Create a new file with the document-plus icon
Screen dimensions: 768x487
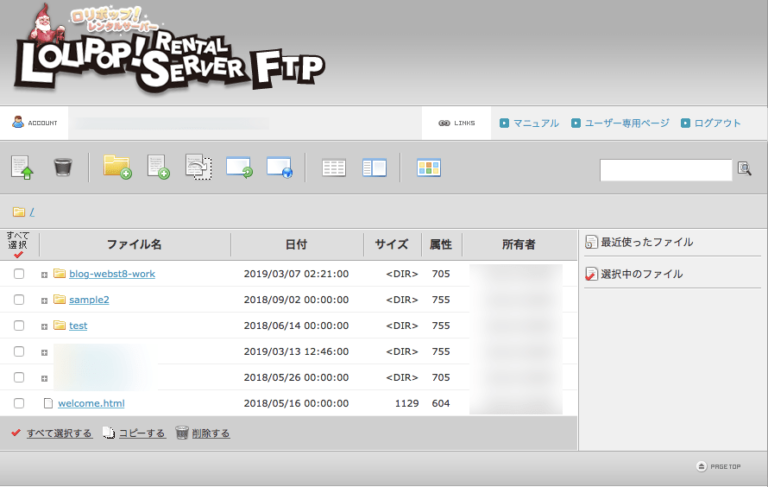[x=158, y=167]
